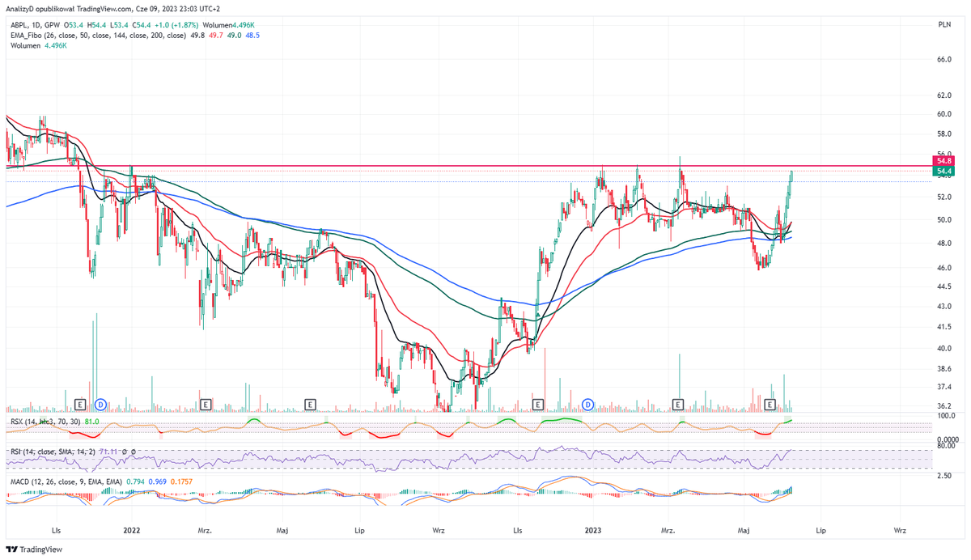Image resolution: width=971 pixels, height=560 pixels.
Task: Click the 2.50 label on the MACD scale
Action: click(943, 476)
